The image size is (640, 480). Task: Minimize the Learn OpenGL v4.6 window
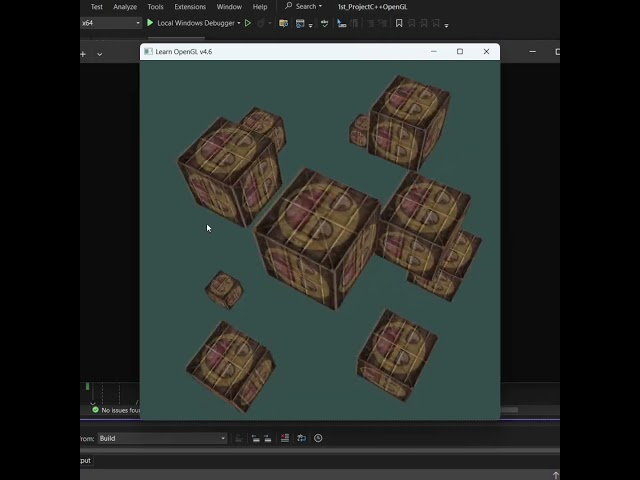click(x=433, y=51)
